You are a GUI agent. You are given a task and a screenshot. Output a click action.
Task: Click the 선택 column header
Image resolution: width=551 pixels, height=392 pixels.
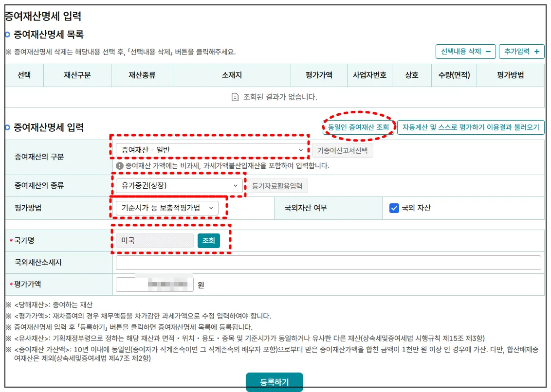pos(25,75)
